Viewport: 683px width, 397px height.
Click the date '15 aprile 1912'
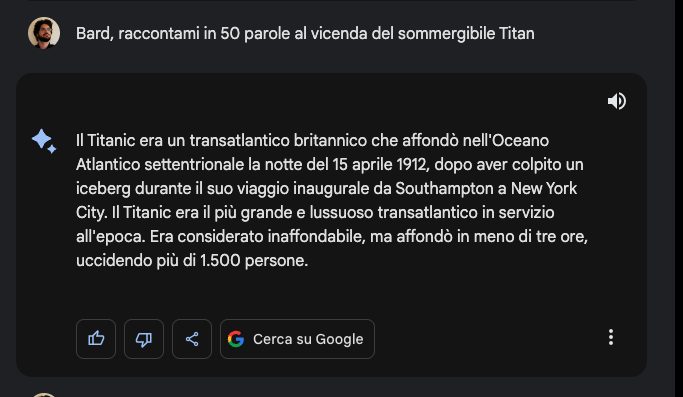[x=381, y=164]
